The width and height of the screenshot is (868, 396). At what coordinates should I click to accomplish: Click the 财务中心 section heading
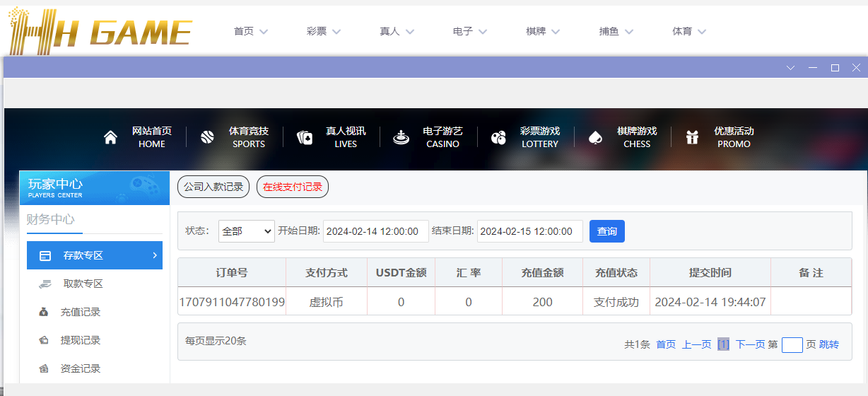click(51, 219)
